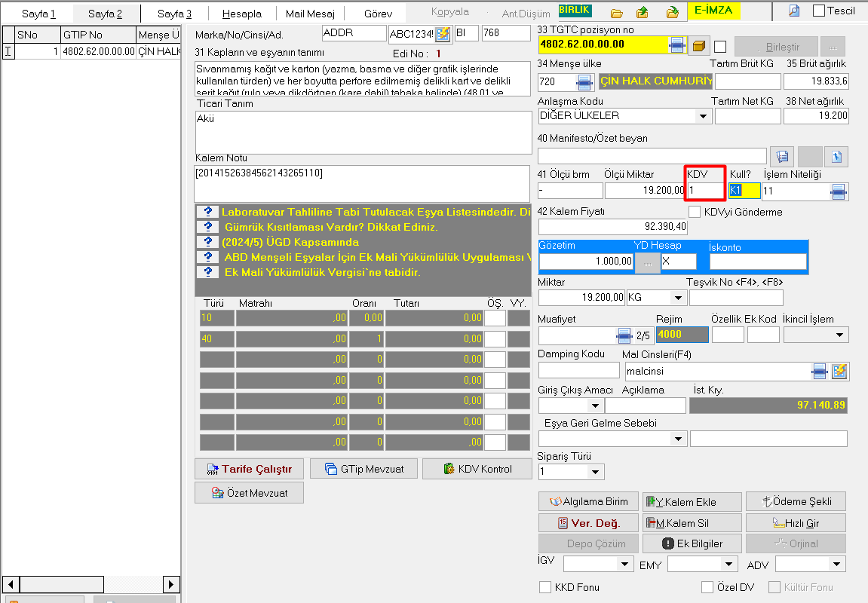
Task: Open the yellow folder icon in toolbar
Action: (x=617, y=13)
